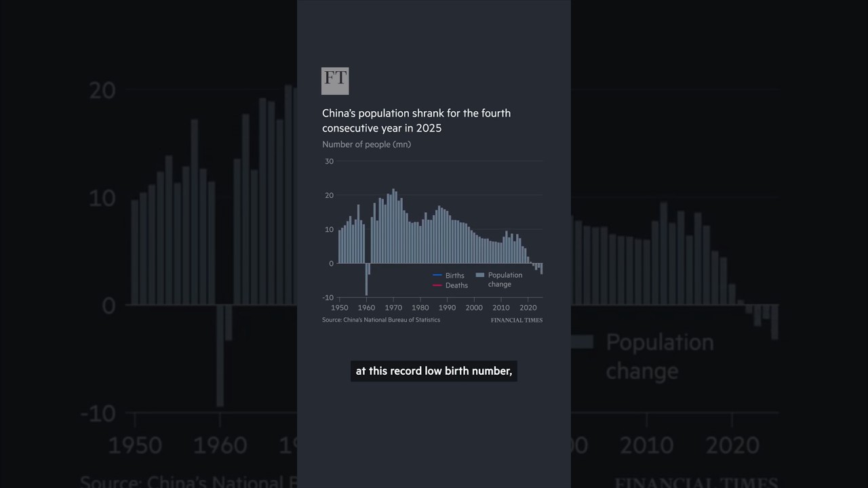
Task: Click the 'Number of people (mn)' subtitle
Action: coord(366,144)
